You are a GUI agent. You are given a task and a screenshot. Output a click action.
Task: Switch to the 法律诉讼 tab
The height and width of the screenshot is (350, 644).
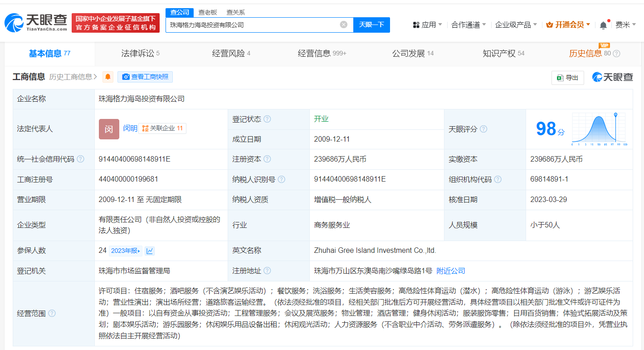tap(140, 54)
